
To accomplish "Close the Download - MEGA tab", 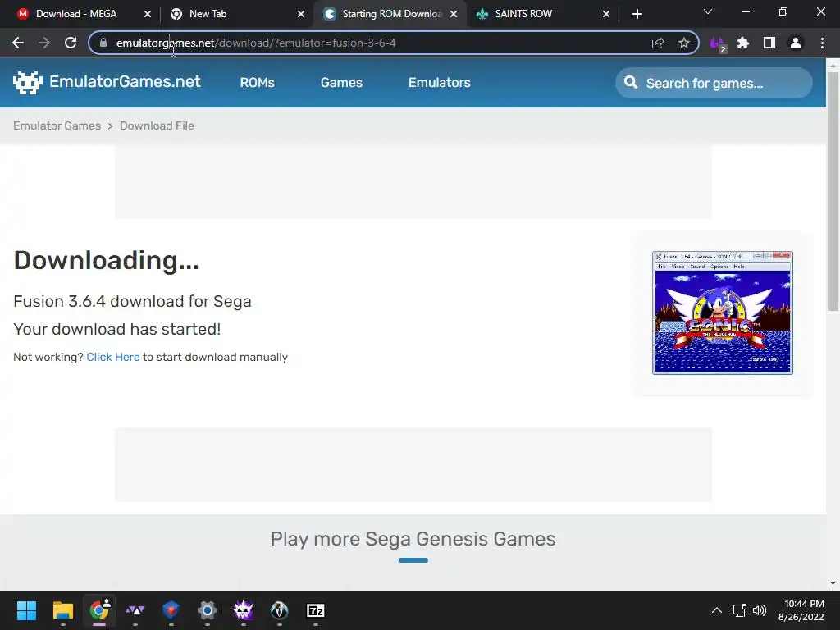I will click(148, 14).
